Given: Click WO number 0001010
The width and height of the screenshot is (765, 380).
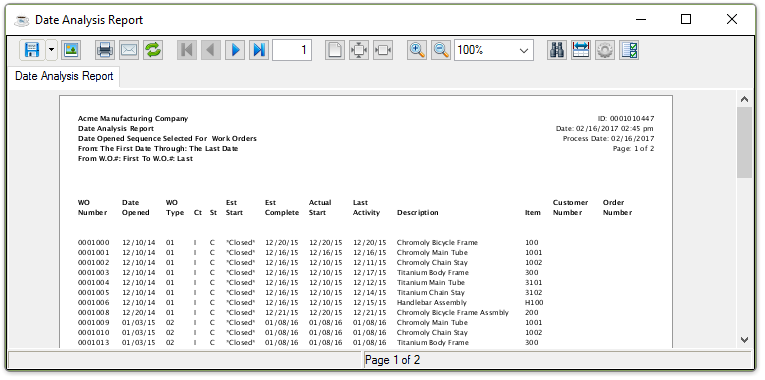Looking at the screenshot, I should pyautogui.click(x=94, y=333).
